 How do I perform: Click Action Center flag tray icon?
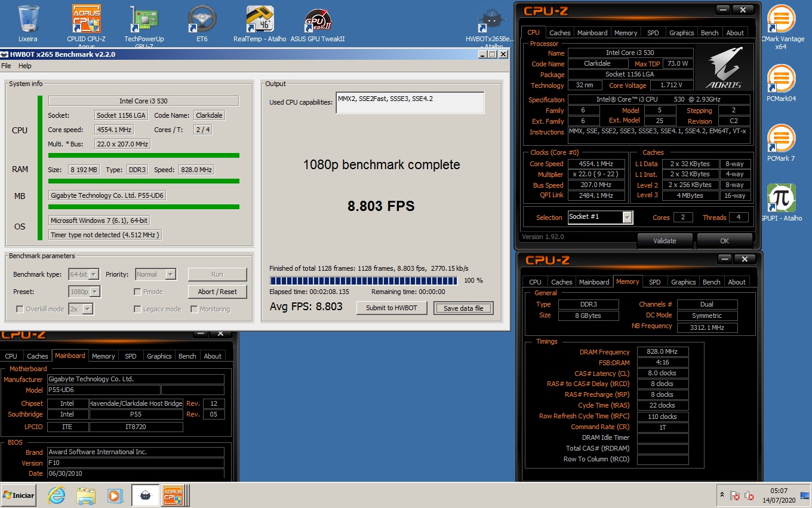735,496
